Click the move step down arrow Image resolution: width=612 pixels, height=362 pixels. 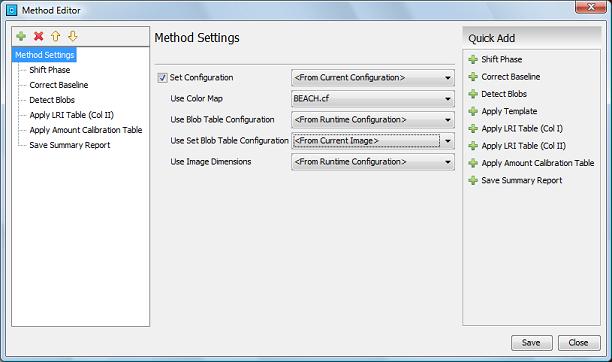point(73,36)
